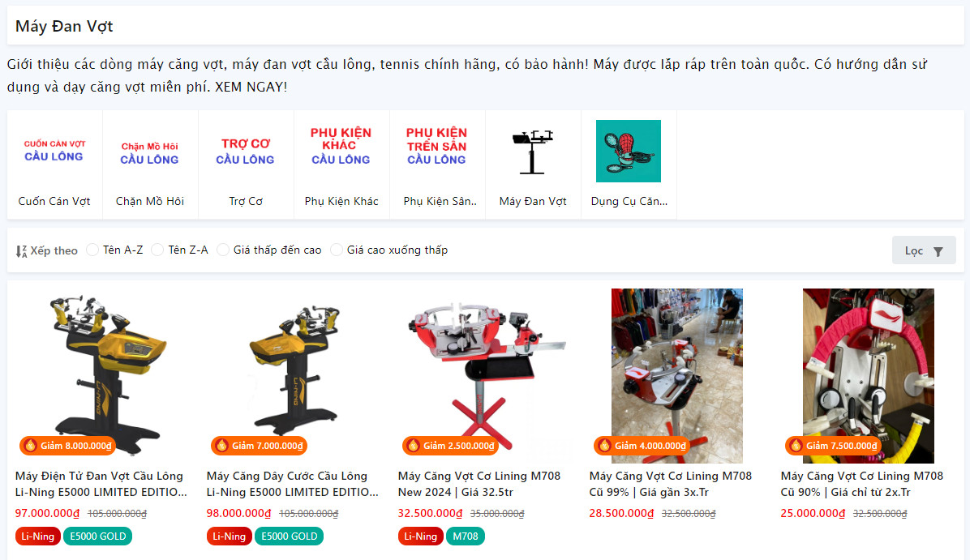
Task: Open the 97.000.000đ Li-Ning E5000 product title
Action: click(x=101, y=484)
